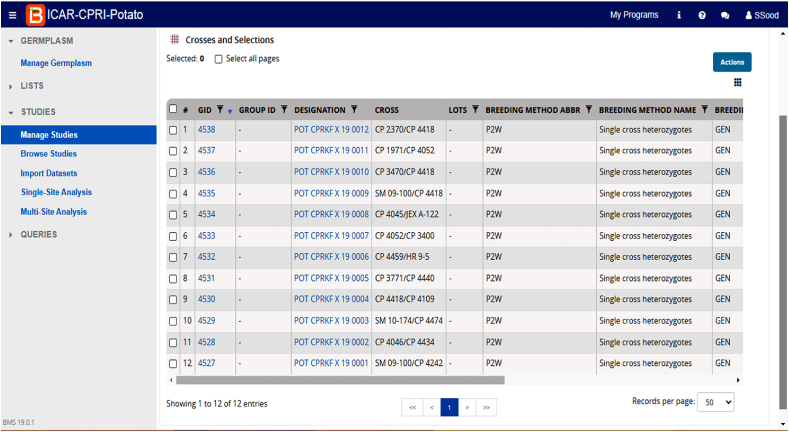The height and width of the screenshot is (432, 789).
Task: Click the Actions button
Action: [732, 62]
